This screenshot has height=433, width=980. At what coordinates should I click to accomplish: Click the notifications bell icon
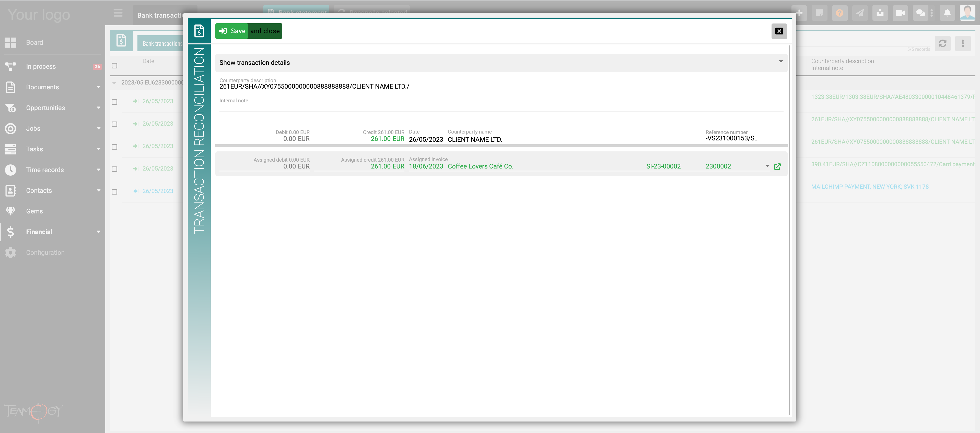coord(947,13)
